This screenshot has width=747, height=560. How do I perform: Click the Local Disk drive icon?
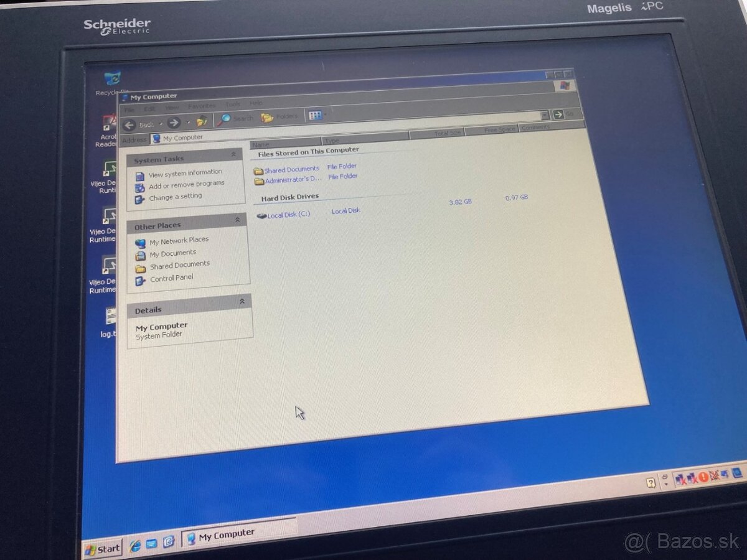261,216
